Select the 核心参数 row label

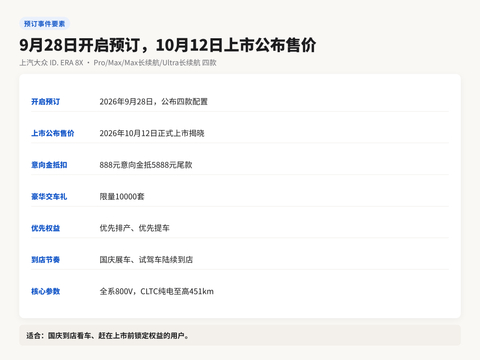(46, 291)
